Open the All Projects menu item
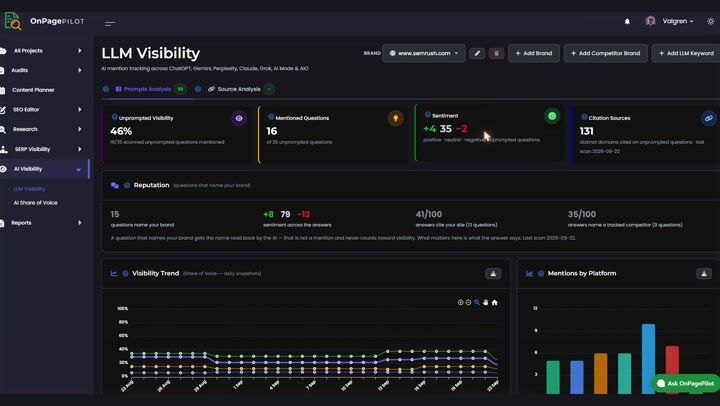The height and width of the screenshot is (406, 720). click(28, 51)
